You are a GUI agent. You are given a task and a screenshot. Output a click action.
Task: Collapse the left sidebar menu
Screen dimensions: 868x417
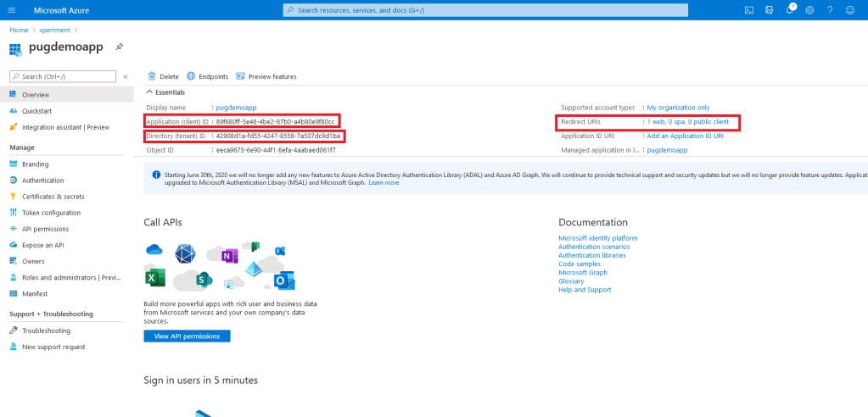(126, 76)
